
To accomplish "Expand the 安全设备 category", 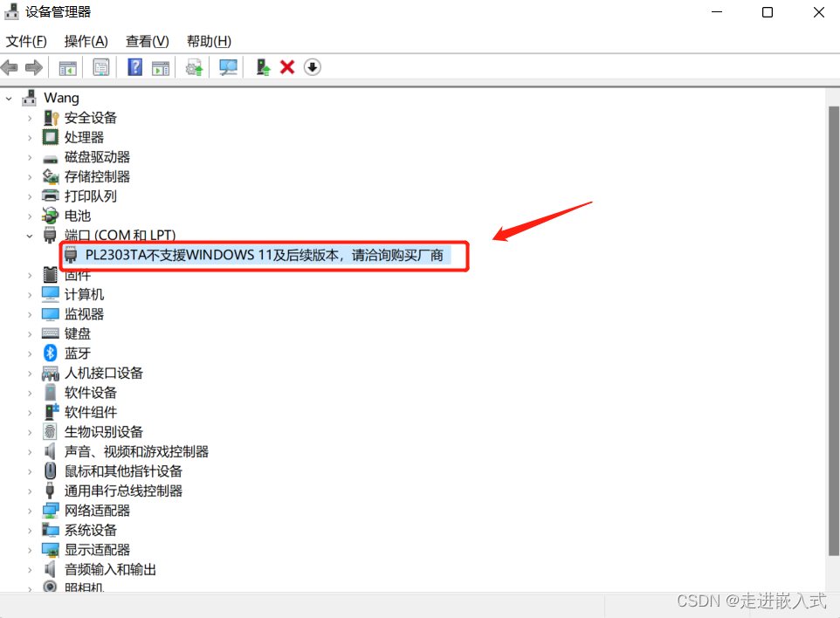I will tap(30, 119).
